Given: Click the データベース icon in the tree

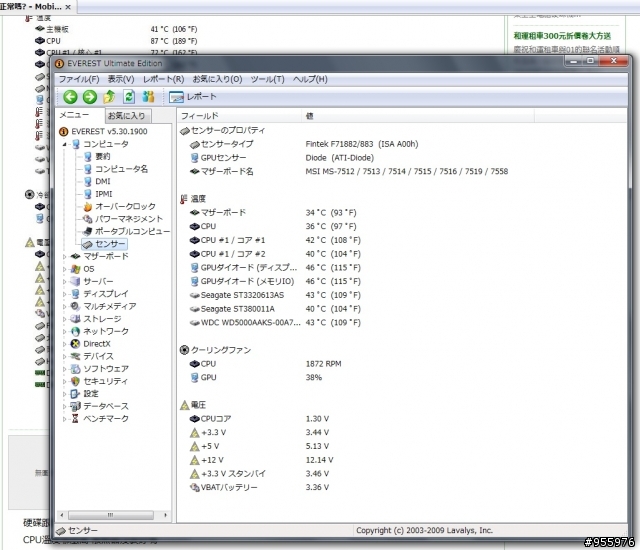Looking at the screenshot, I should [x=75, y=406].
